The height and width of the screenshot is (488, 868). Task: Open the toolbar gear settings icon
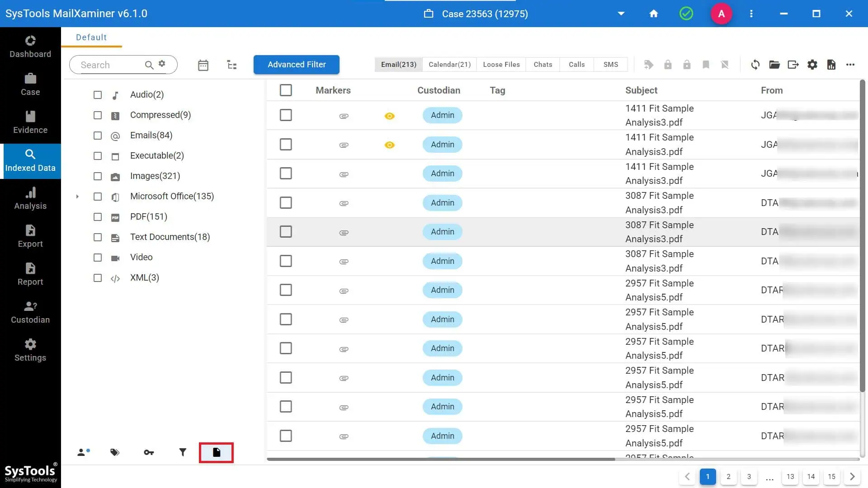[812, 65]
